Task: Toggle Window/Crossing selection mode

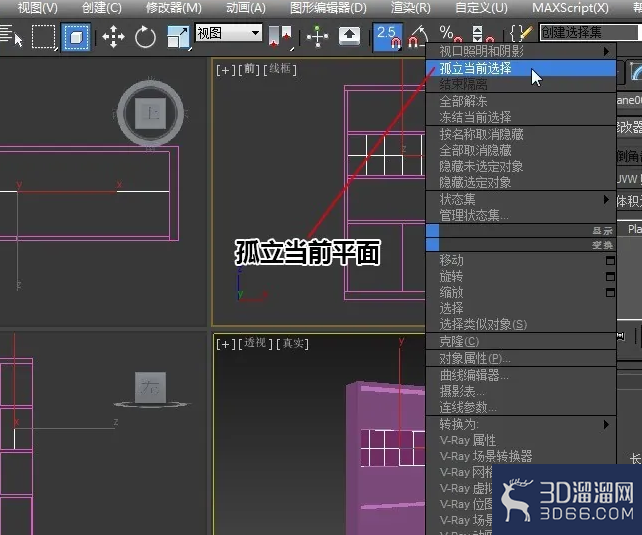Action: 76,37
